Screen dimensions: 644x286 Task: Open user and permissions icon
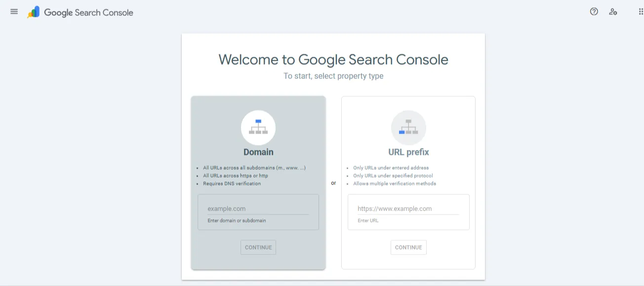coord(613,11)
